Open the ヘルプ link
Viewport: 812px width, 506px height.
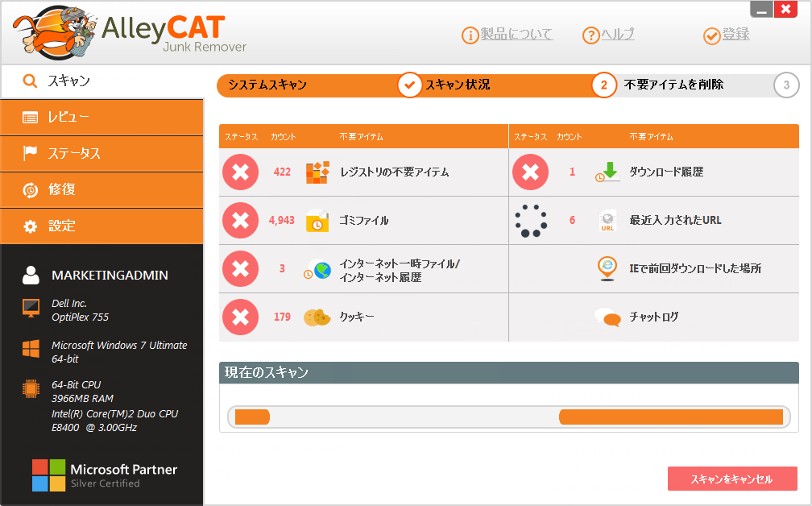pos(617,34)
